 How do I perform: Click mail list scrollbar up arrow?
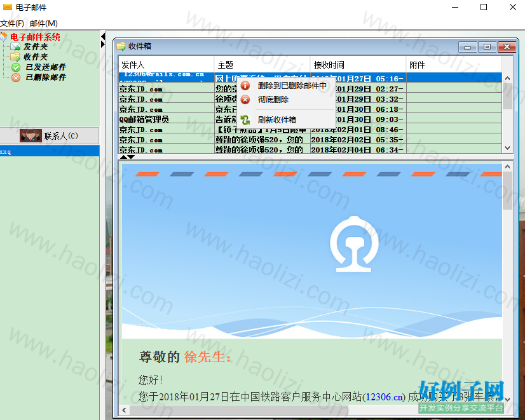click(x=507, y=78)
